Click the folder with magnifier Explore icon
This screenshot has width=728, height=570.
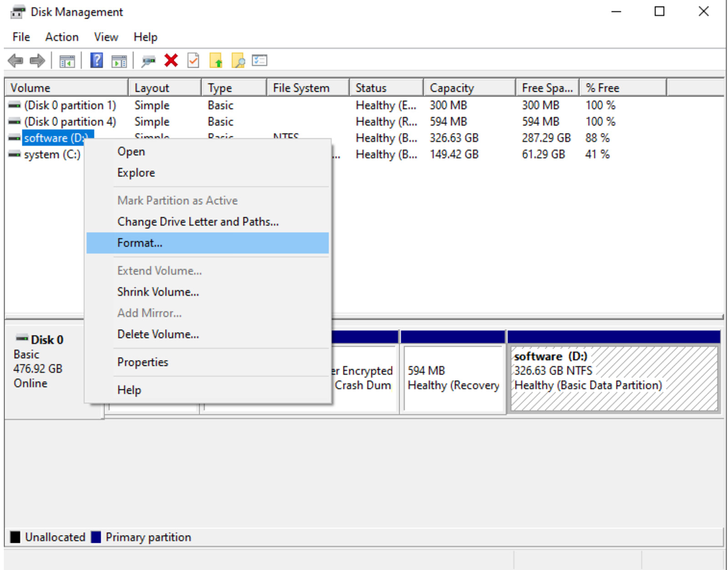pyautogui.click(x=238, y=61)
